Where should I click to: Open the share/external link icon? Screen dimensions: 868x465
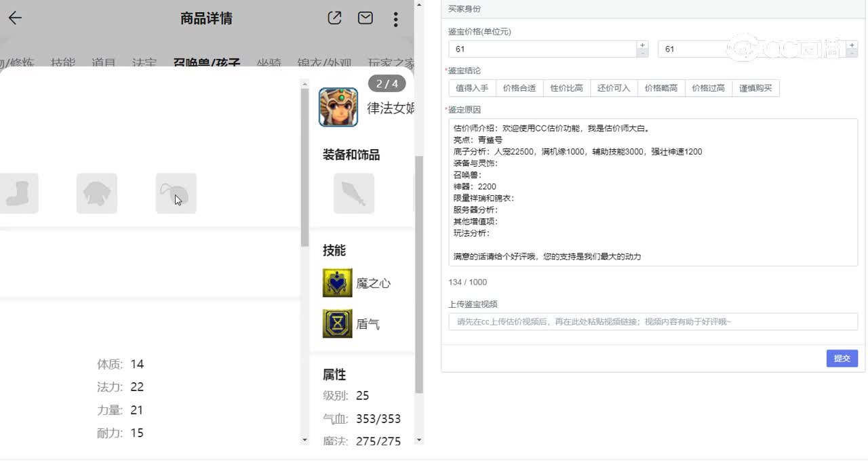tap(334, 18)
